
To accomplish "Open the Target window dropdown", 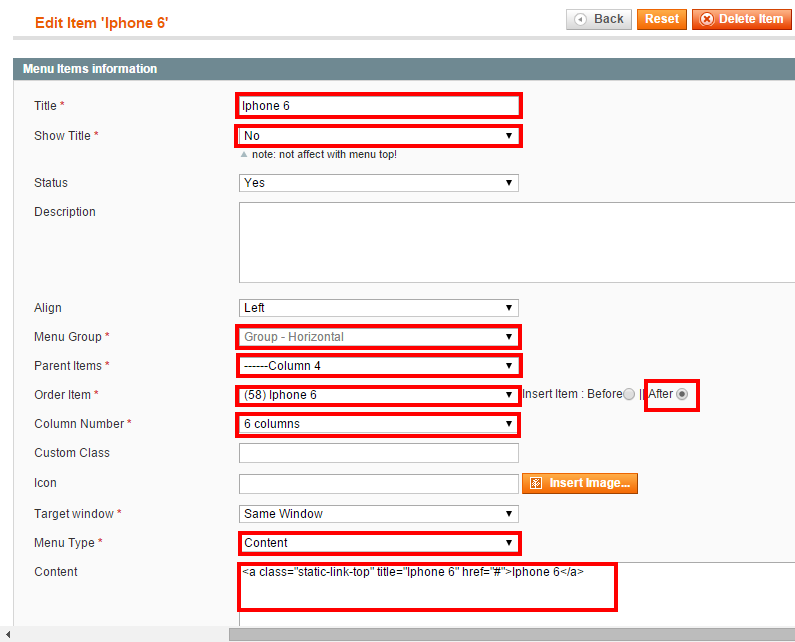I will click(379, 514).
